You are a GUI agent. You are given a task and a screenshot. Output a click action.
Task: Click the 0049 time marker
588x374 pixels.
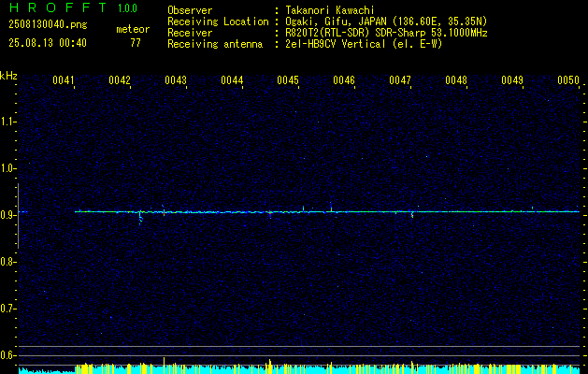512,79
